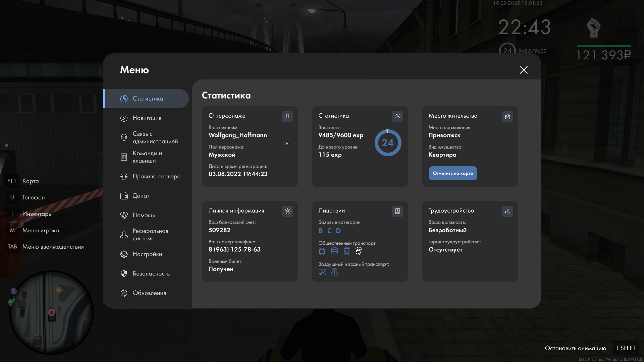Viewport: 644px width, 362px height.
Task: Open the Правила сервера section
Action: pos(156,176)
